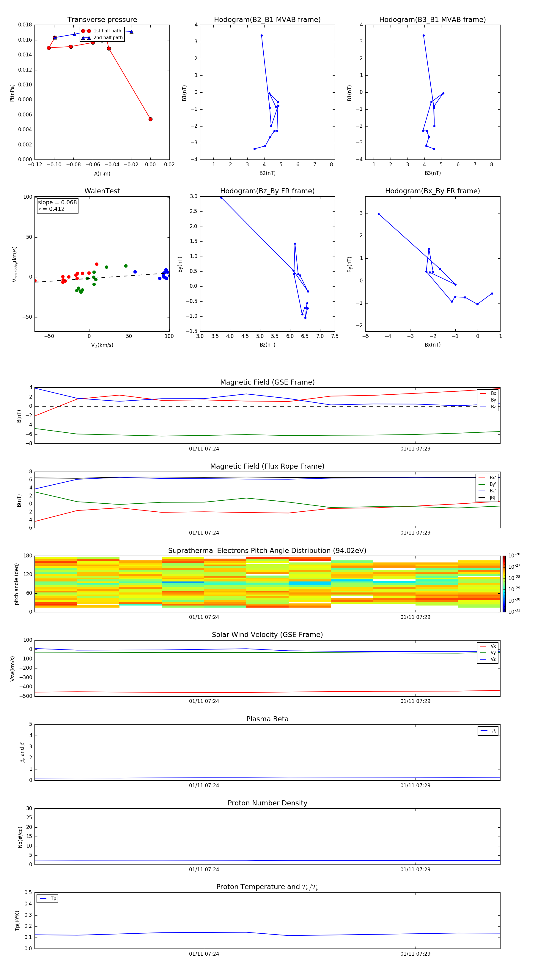
Task: Pick rightmost point in Hodogram(Bx_By FR frame)
Action: [492, 293]
